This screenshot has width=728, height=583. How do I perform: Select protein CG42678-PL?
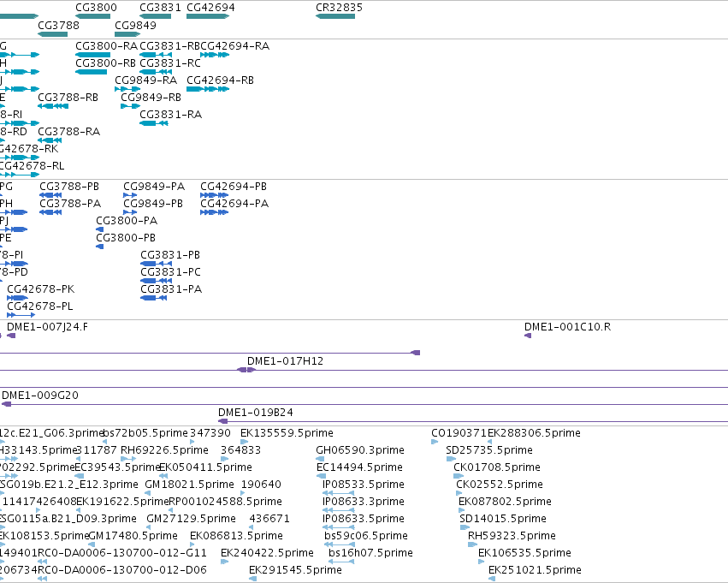pyautogui.click(x=21, y=315)
